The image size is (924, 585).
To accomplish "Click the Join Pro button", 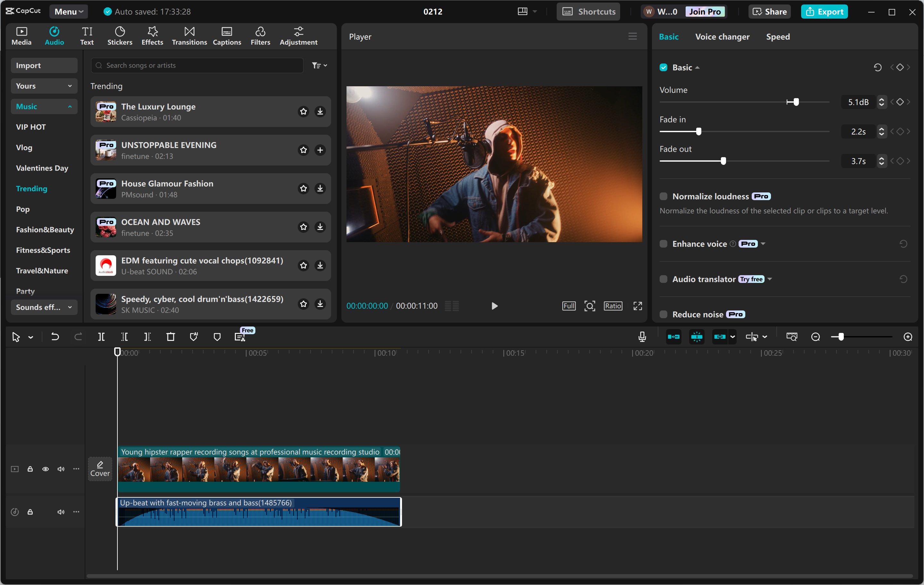I will pyautogui.click(x=705, y=12).
